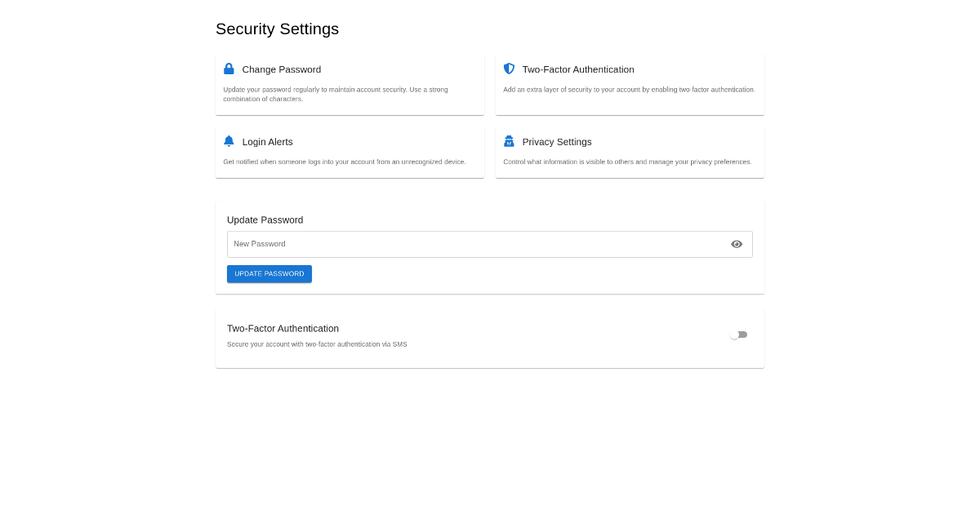Image resolution: width=980 pixels, height=514 pixels.
Task: Select the Two-Factor Authentication card title at top
Action: [x=578, y=70]
